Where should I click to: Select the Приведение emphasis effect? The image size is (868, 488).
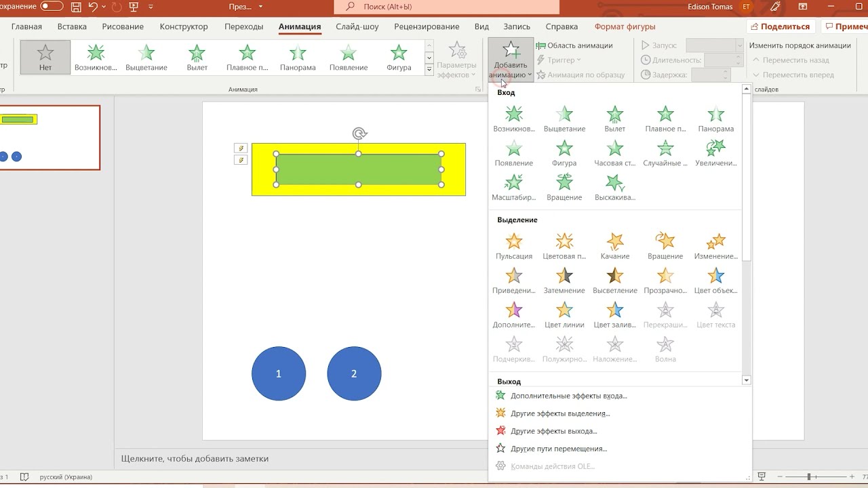click(x=514, y=281)
